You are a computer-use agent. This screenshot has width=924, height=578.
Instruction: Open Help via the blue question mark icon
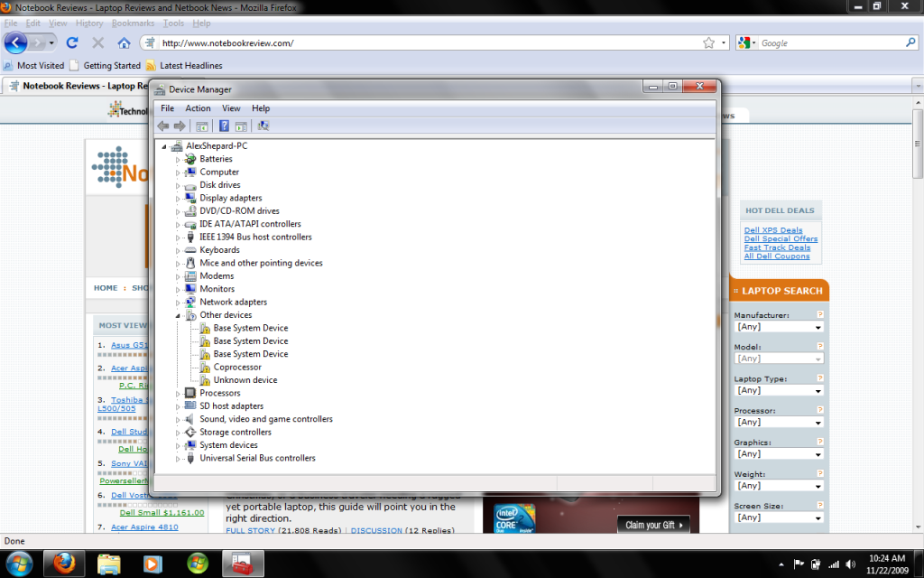224,126
